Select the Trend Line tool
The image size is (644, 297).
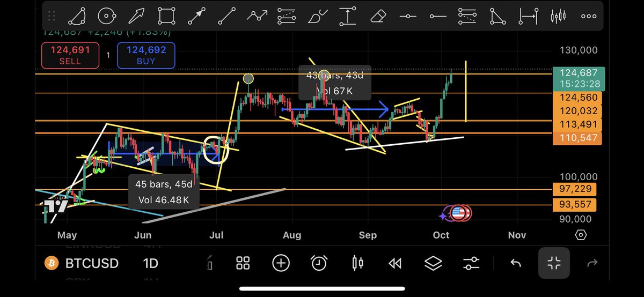226,16
